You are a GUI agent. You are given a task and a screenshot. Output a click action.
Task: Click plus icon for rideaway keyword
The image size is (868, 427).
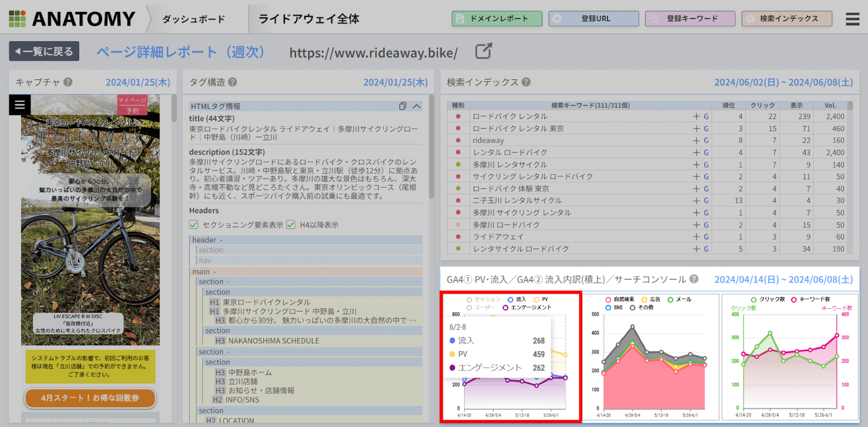(x=696, y=141)
